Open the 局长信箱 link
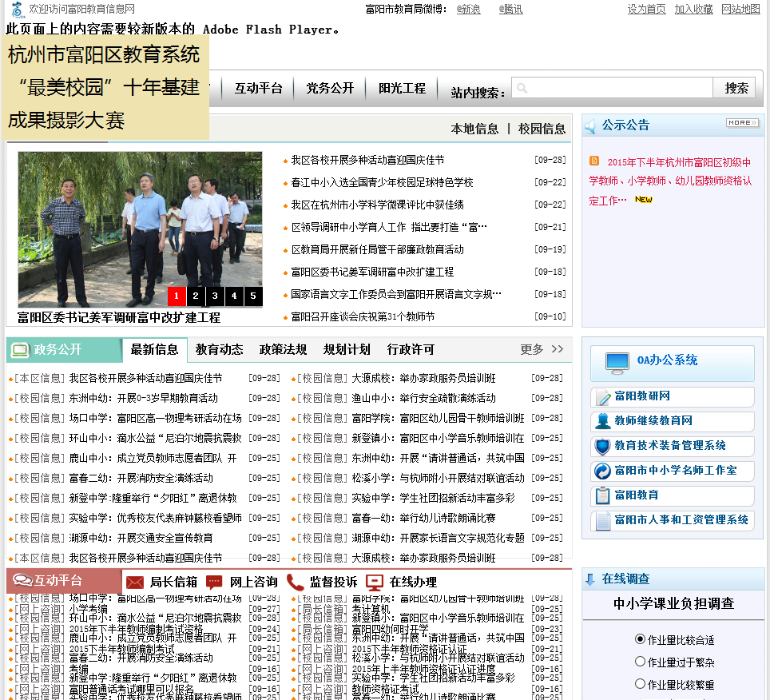This screenshot has width=770, height=700. pyautogui.click(x=173, y=582)
